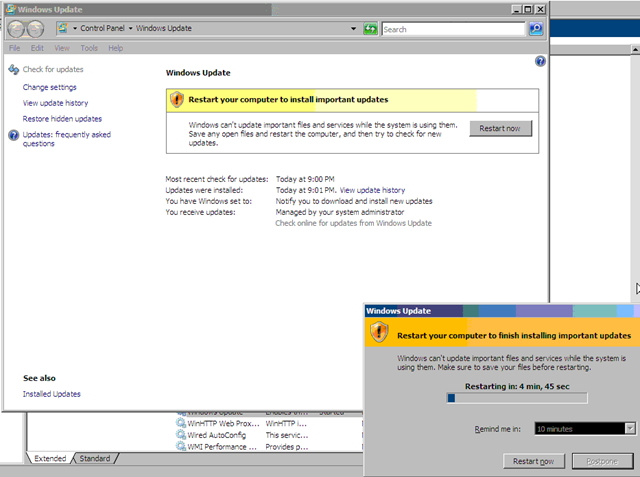
Task: Click Restart now button in the popup dialog
Action: pyautogui.click(x=533, y=461)
